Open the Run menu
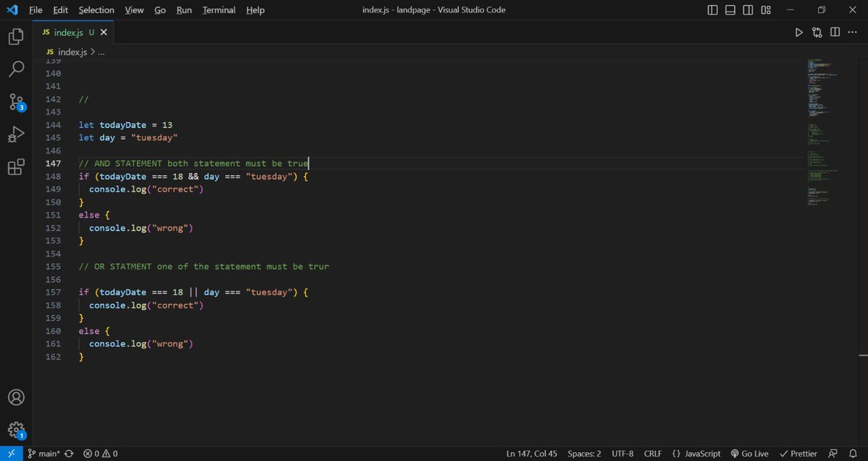 coord(184,10)
